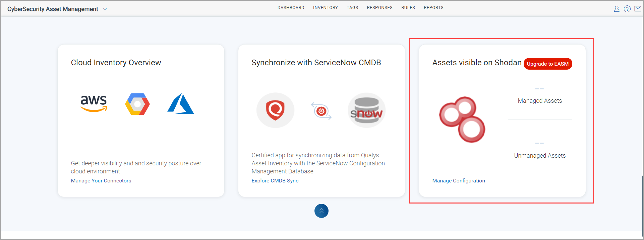Open the Reports tab

433,8
